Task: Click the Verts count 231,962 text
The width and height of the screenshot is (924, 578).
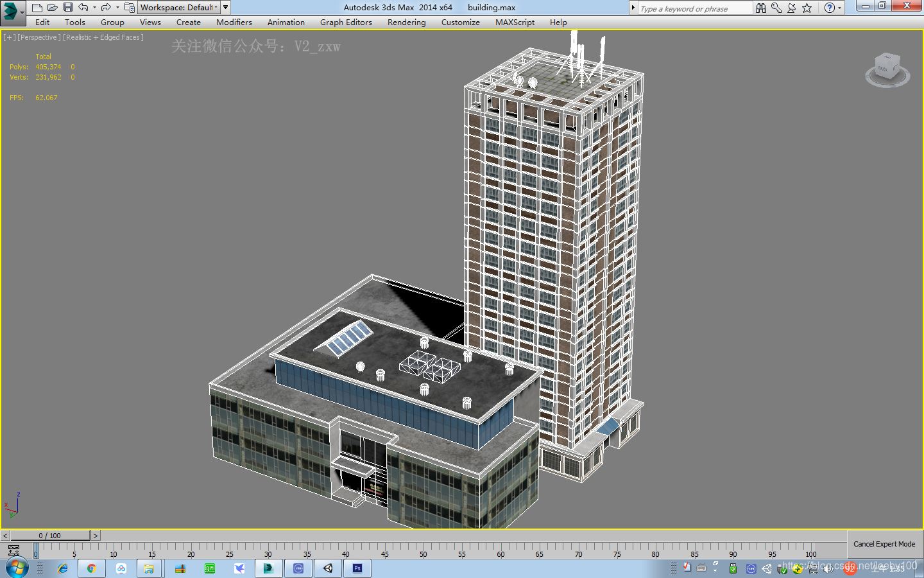Action: click(x=48, y=77)
